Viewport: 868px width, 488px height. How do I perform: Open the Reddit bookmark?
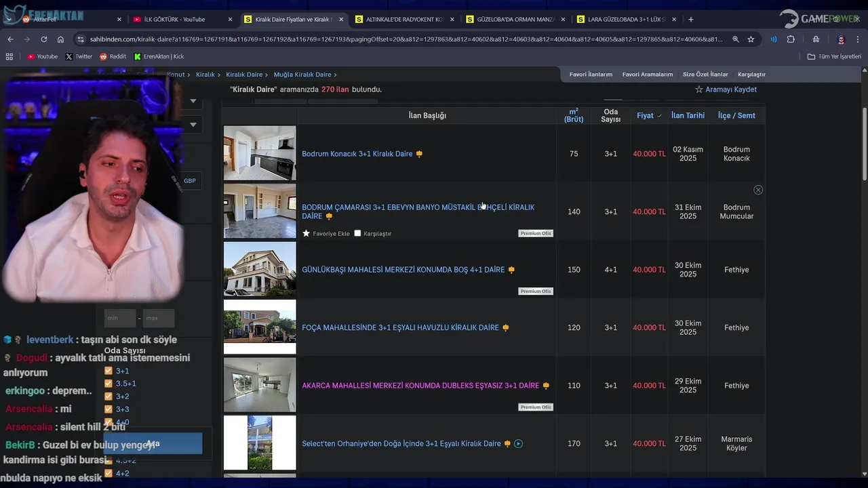click(113, 56)
